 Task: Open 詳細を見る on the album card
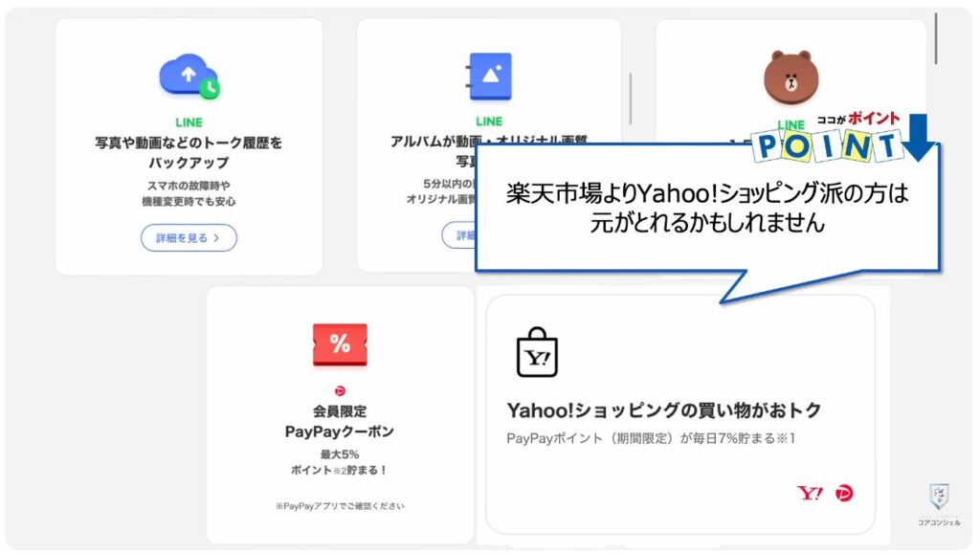460,235
